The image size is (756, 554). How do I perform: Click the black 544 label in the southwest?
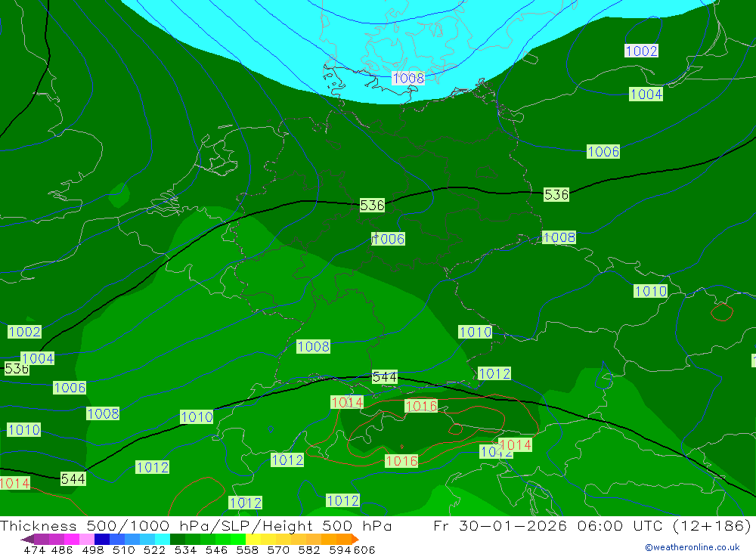[x=73, y=478]
